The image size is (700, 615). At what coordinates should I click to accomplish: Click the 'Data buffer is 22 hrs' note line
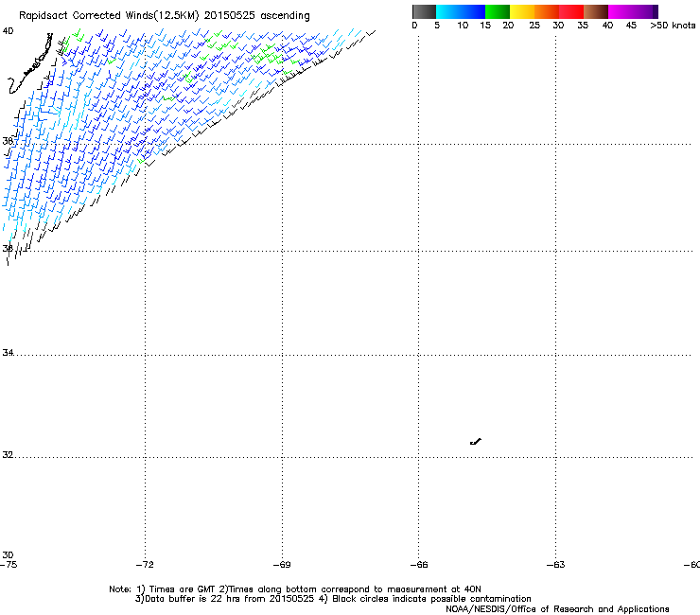pyautogui.click(x=333, y=599)
